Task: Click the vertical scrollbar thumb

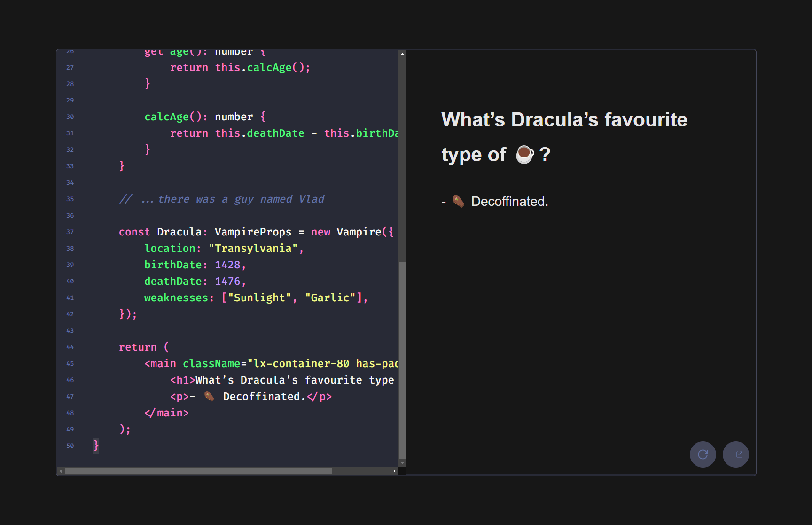Action: pos(402,353)
